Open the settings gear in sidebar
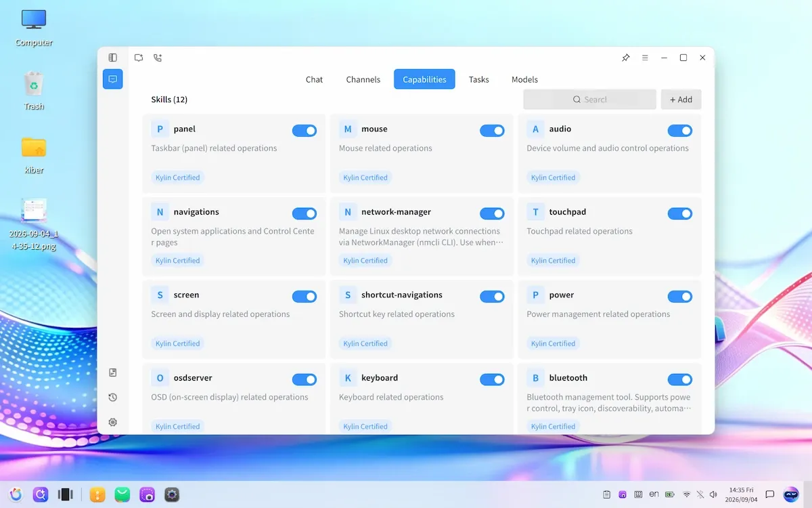The image size is (812, 508). click(113, 422)
